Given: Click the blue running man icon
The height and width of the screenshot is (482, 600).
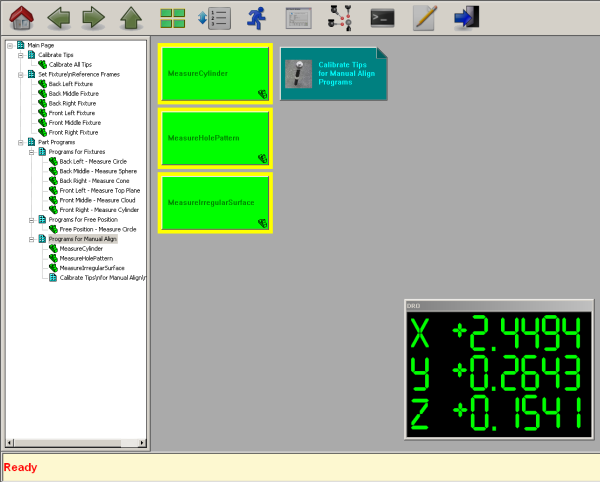Looking at the screenshot, I should (257, 17).
